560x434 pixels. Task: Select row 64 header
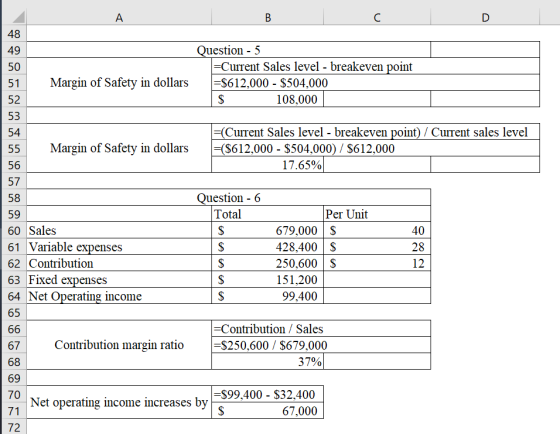(14, 296)
